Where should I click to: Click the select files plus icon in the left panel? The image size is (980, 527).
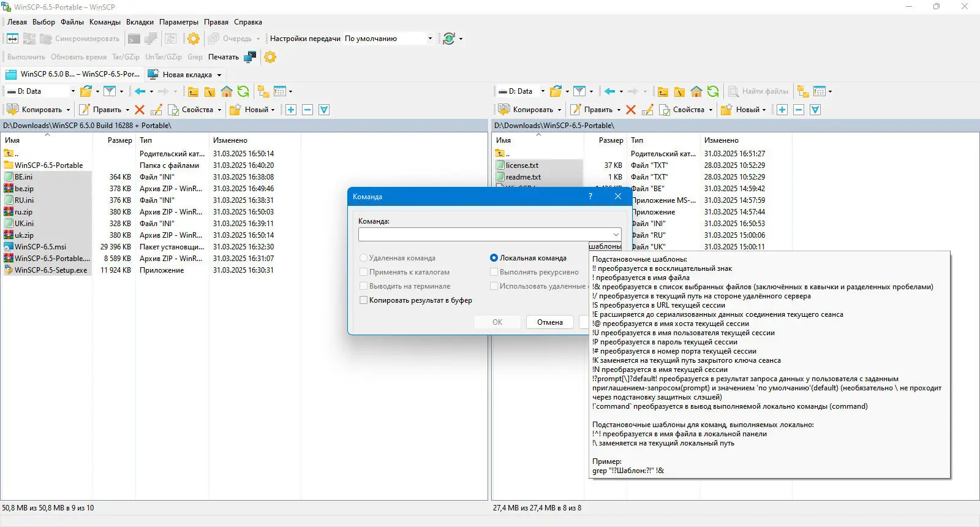[x=291, y=110]
